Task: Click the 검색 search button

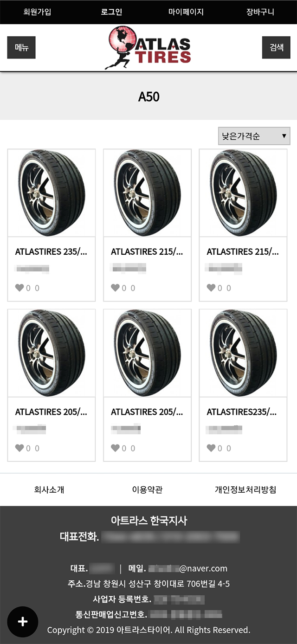Action: (276, 47)
